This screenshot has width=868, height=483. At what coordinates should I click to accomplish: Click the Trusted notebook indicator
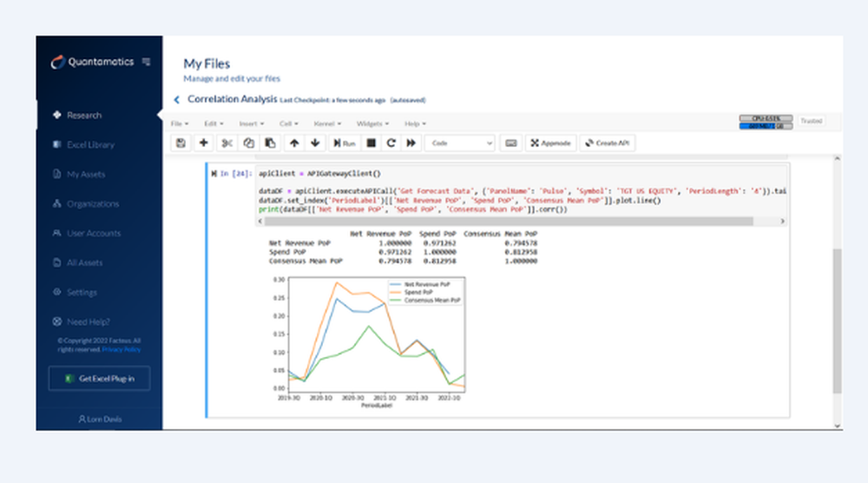pyautogui.click(x=811, y=121)
